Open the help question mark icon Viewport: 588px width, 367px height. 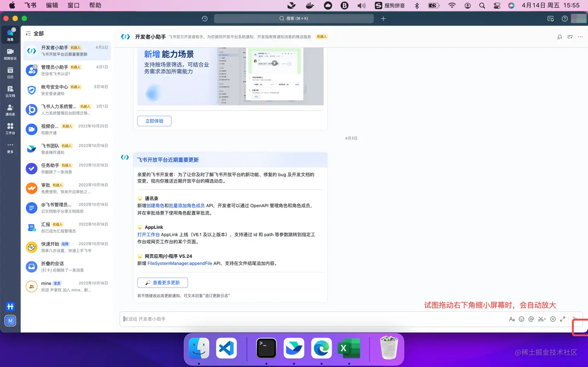(565, 19)
